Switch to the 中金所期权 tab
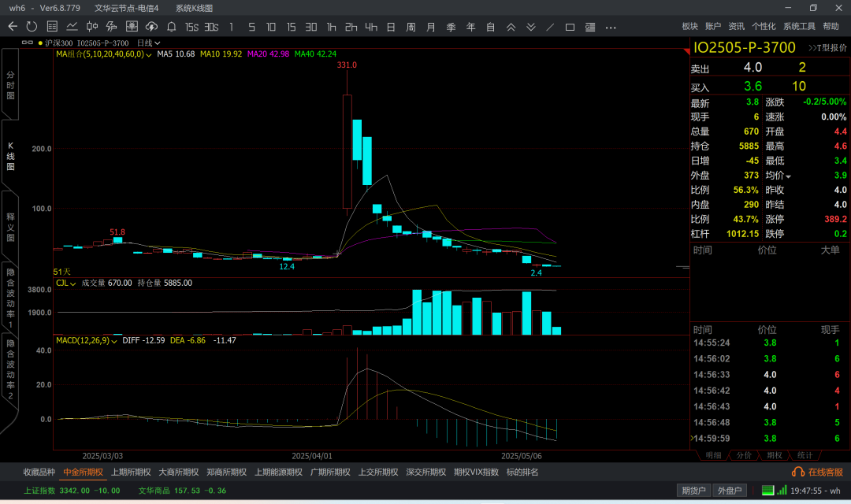This screenshot has width=851, height=504. [x=83, y=472]
